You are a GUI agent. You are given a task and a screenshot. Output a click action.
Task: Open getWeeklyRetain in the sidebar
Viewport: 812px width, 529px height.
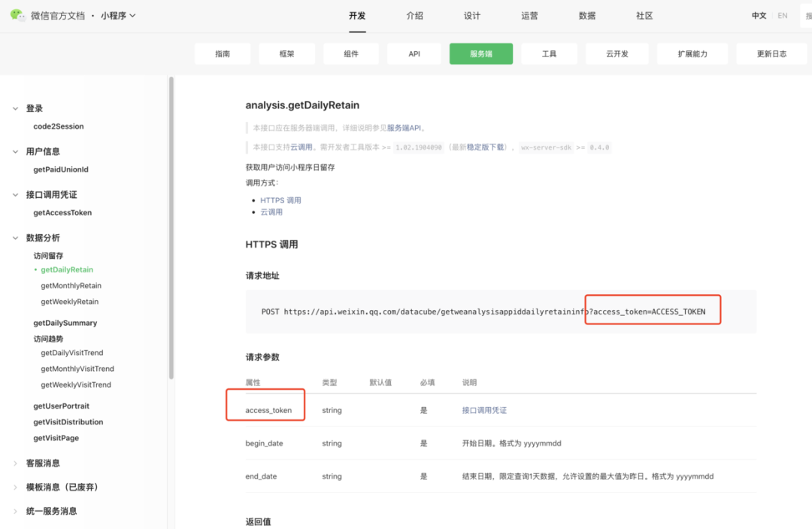pyautogui.click(x=69, y=302)
